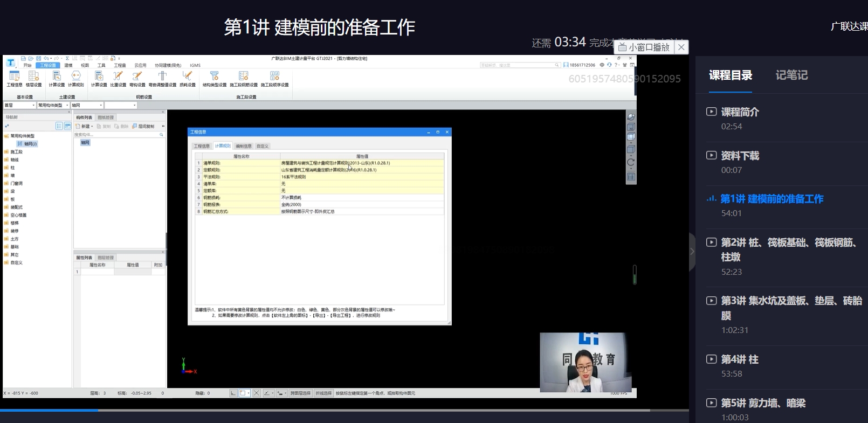The height and width of the screenshot is (423, 868).
Task: Click 计算设置 under 土建设置
Action: click(57, 79)
